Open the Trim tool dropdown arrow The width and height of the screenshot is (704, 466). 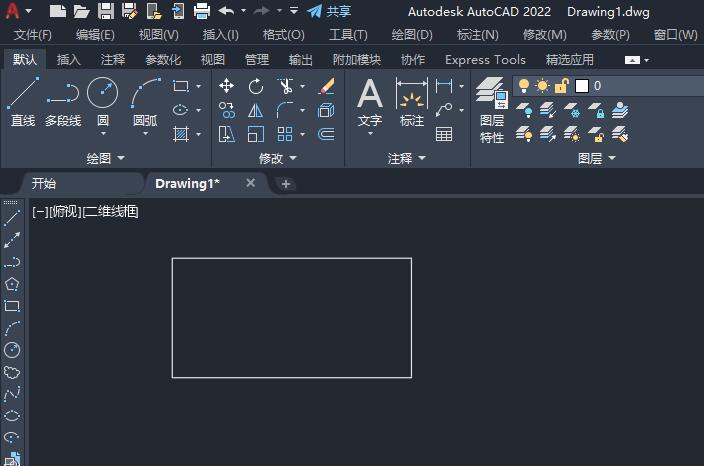(x=303, y=86)
